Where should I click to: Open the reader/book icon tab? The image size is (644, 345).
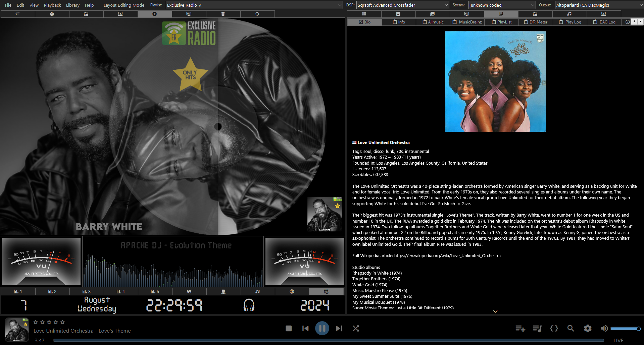[x=52, y=14]
